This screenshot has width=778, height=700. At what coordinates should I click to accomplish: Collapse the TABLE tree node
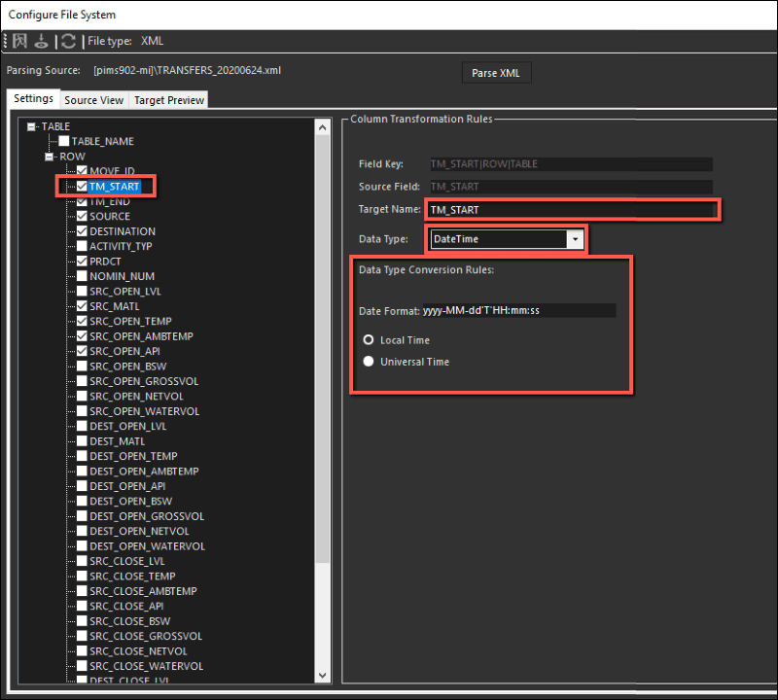(x=32, y=125)
